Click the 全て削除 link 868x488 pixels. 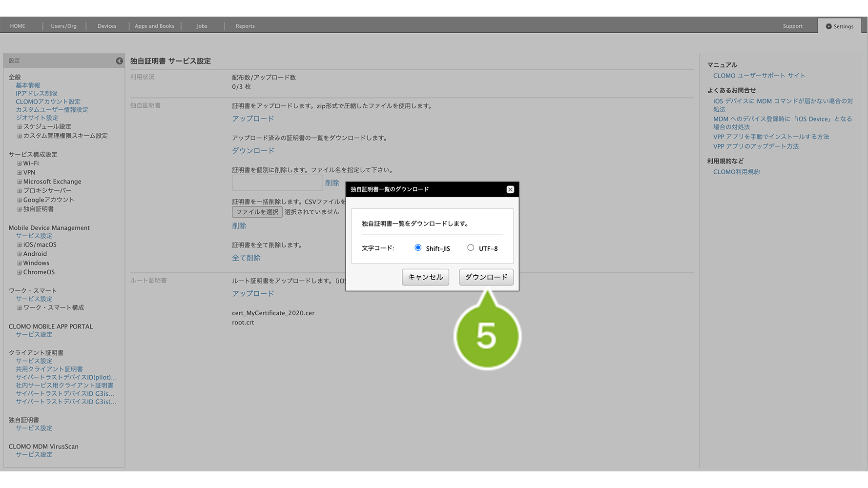(246, 258)
